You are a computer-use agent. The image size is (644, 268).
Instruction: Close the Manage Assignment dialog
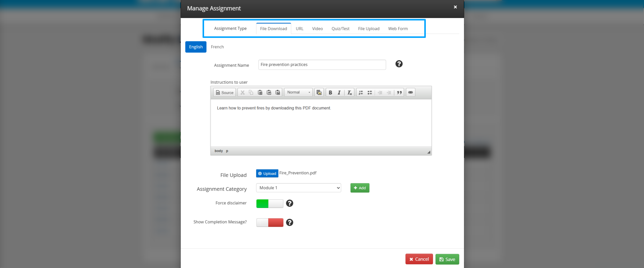tap(455, 7)
